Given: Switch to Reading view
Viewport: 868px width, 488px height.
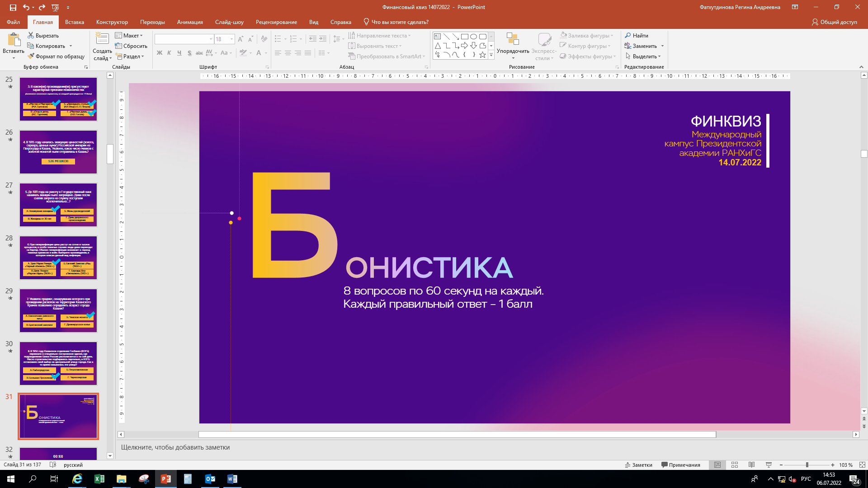Looking at the screenshot, I should (x=751, y=465).
